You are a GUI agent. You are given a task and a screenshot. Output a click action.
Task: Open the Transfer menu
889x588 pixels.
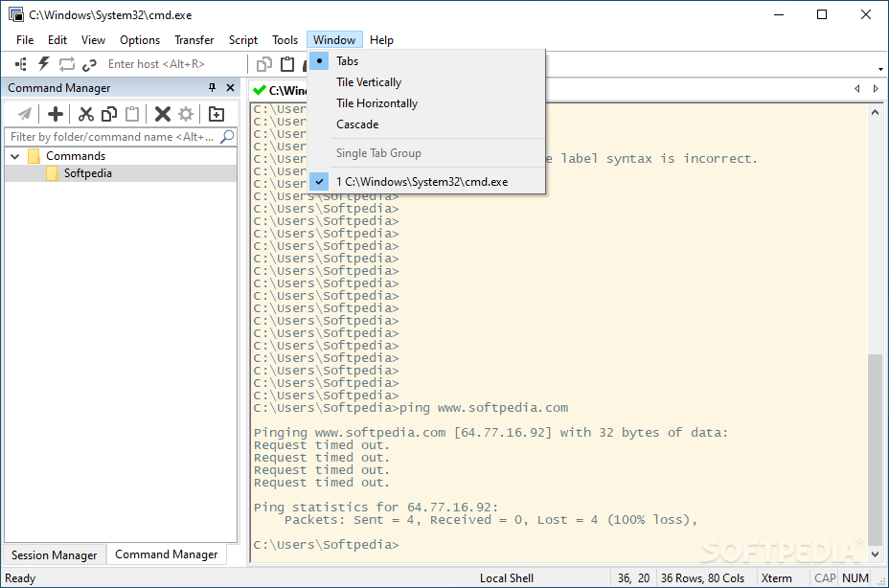coord(194,39)
